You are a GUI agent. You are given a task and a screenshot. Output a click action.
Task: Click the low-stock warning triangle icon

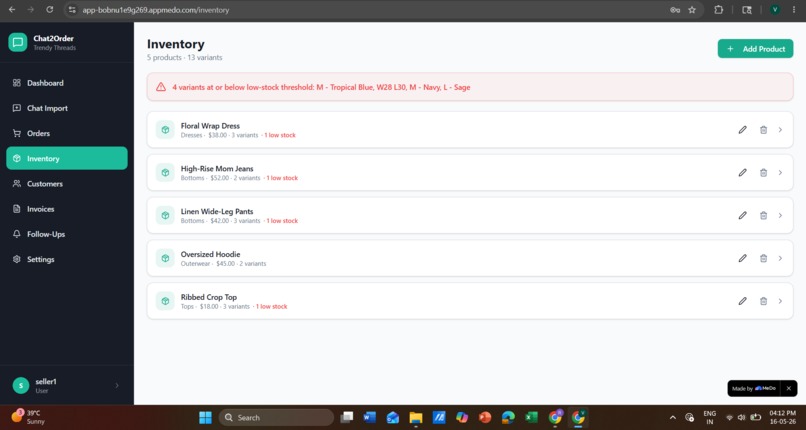[x=161, y=87]
